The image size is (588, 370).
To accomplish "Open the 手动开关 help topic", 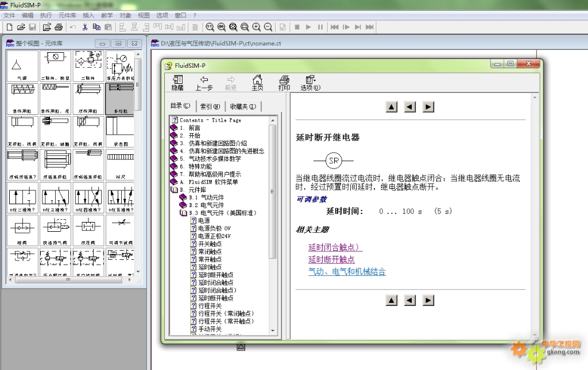I will (x=210, y=329).
